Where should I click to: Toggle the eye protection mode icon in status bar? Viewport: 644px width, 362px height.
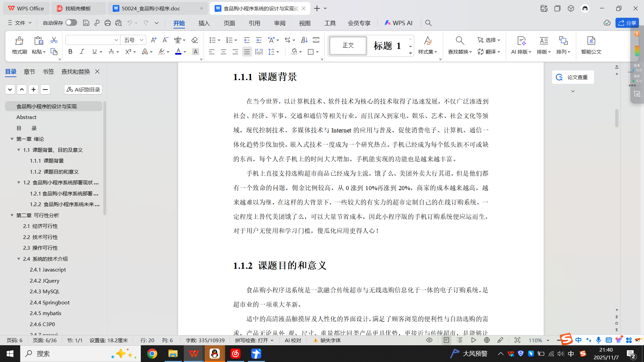pyautogui.click(x=429, y=340)
